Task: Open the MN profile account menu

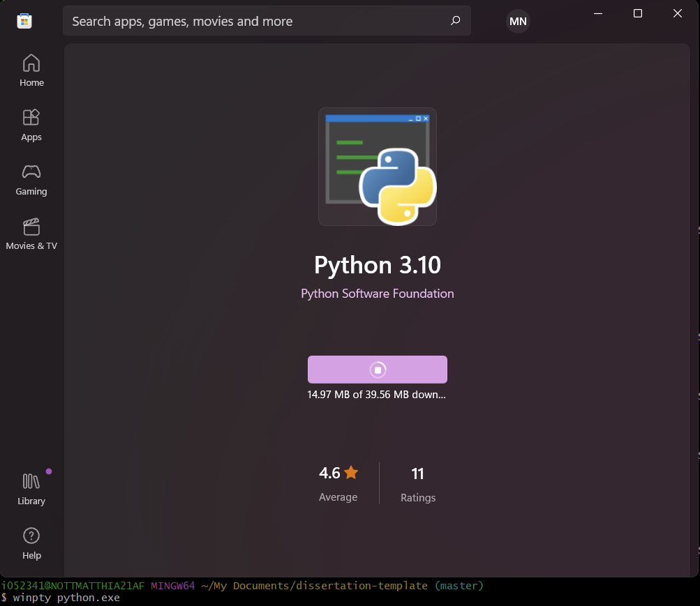Action: (x=518, y=22)
